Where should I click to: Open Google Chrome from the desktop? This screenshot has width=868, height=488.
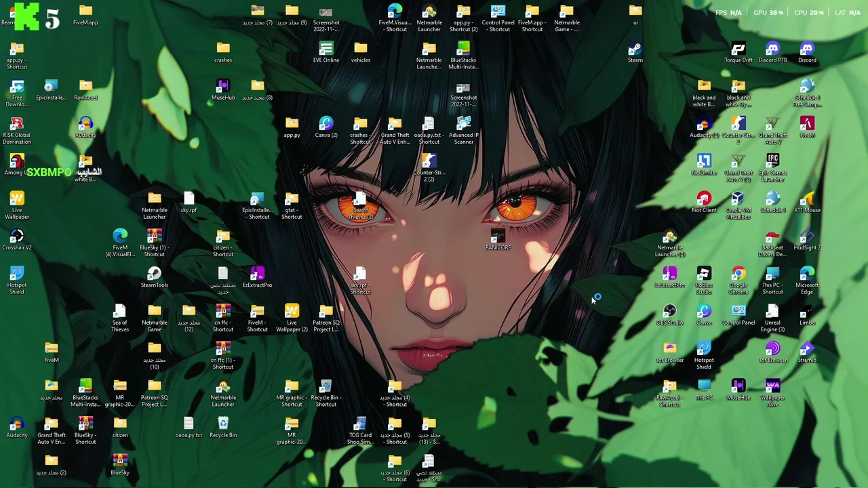tap(738, 280)
